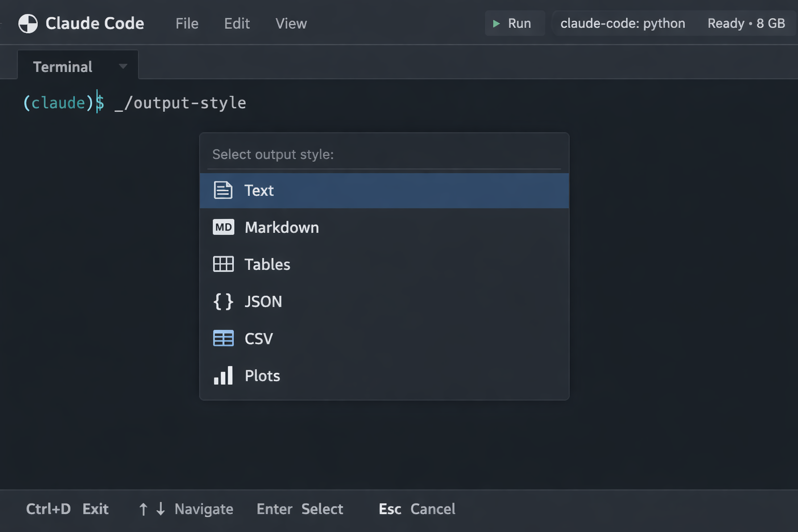This screenshot has width=798, height=532.
Task: Click the (claude)$ terminal prompt
Action: tap(63, 103)
